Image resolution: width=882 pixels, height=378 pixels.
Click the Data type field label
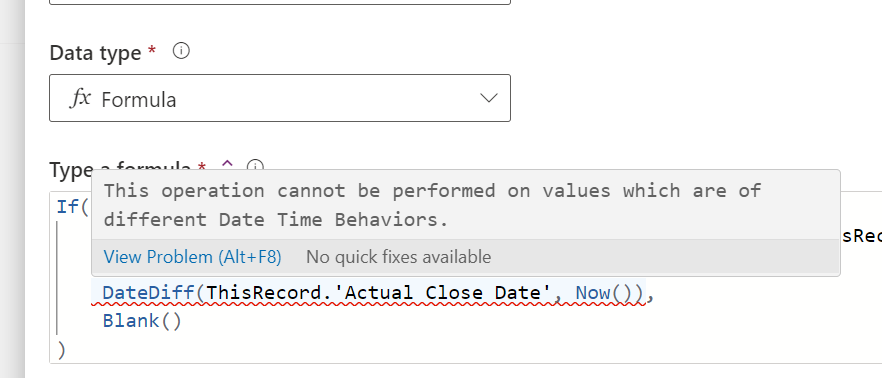pos(95,53)
